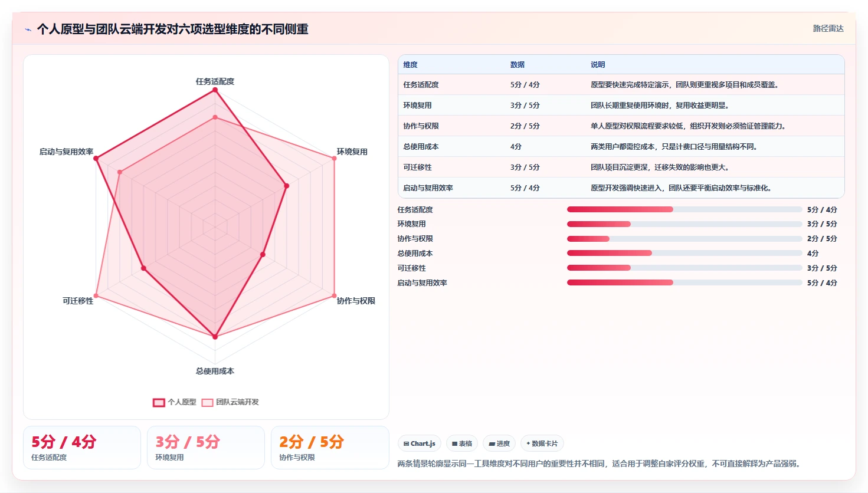The width and height of the screenshot is (868, 493).
Task: Click the 任务适配度 progress bar
Action: tap(684, 209)
